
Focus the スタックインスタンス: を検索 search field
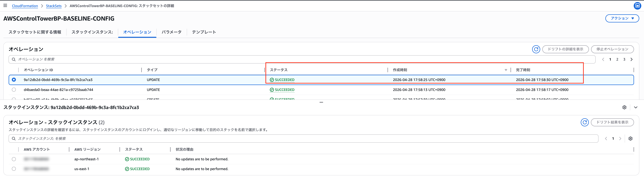click(x=303, y=139)
